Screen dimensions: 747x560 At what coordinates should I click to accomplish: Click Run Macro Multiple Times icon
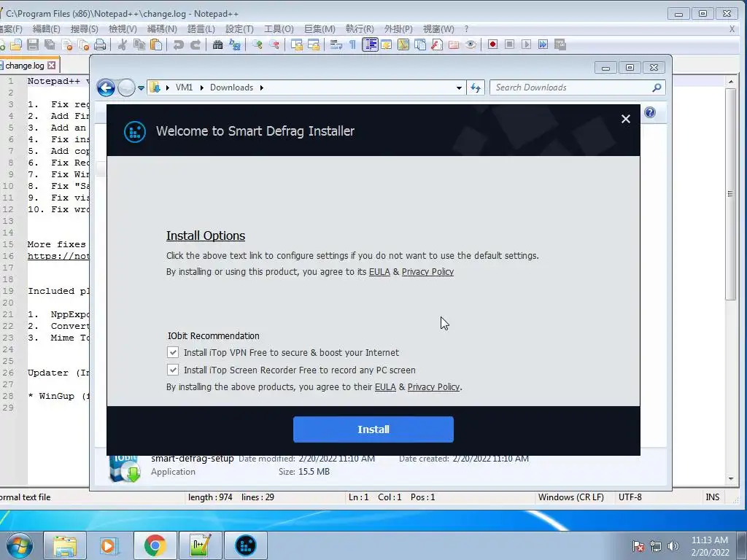[x=543, y=44]
